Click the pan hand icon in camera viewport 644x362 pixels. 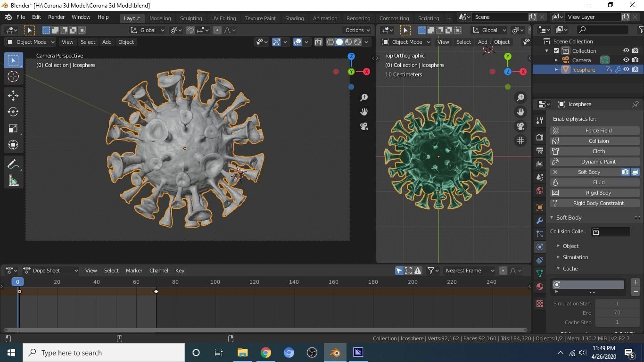(364, 112)
